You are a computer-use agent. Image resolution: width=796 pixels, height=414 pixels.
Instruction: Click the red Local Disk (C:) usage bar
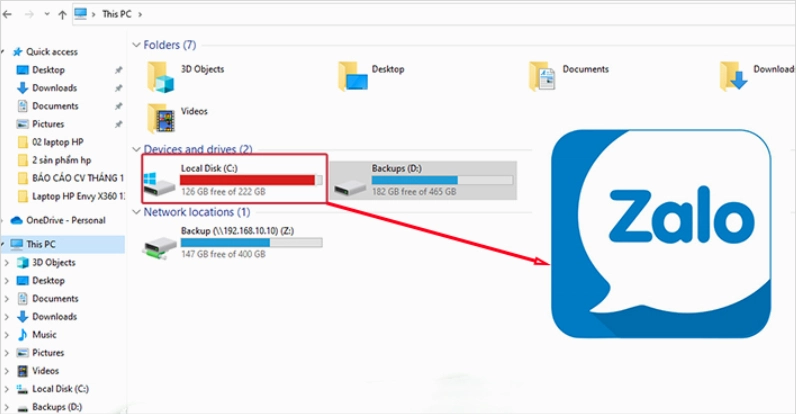click(246, 181)
